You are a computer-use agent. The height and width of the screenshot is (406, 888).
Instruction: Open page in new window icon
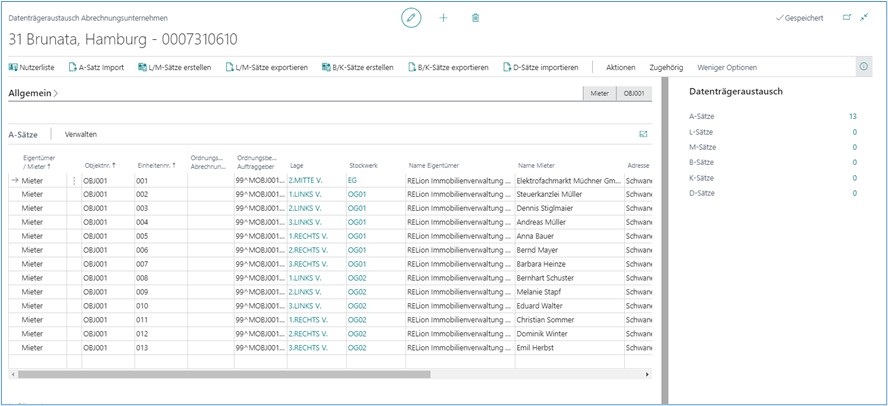click(847, 18)
